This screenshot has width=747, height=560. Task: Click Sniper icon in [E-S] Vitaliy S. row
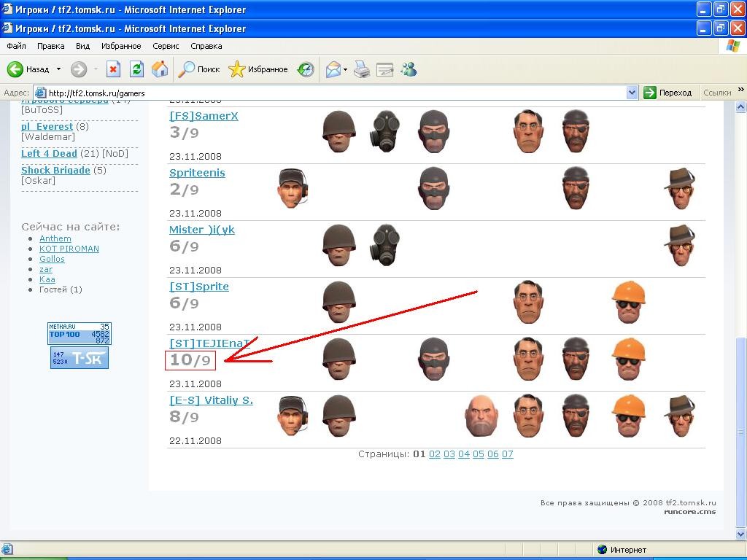tap(680, 416)
